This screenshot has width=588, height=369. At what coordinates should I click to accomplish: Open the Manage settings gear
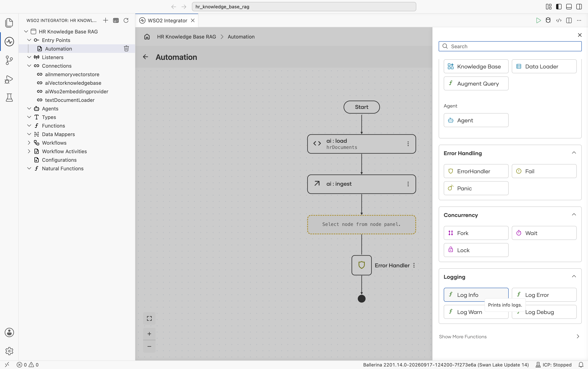tap(9, 351)
